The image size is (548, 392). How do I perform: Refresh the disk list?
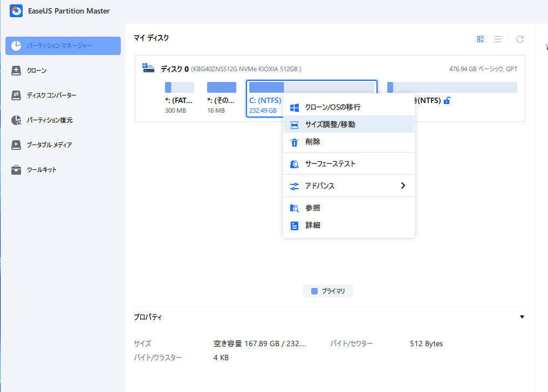click(519, 38)
